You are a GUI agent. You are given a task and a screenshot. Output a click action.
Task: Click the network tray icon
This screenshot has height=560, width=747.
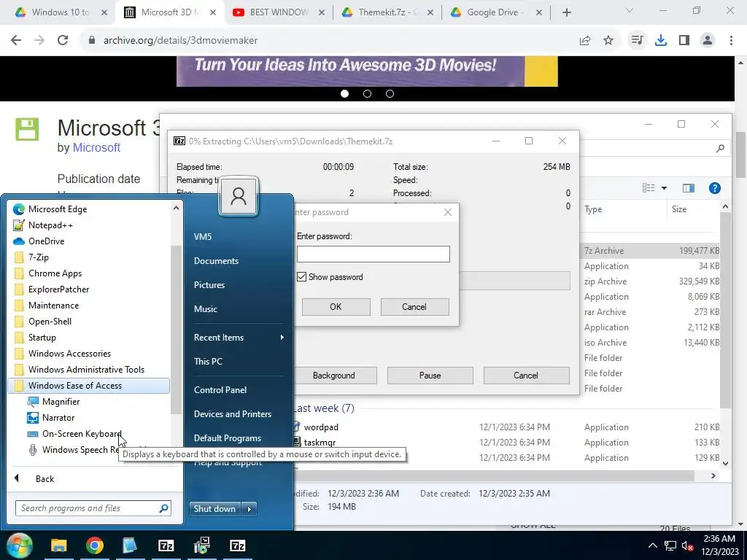click(670, 545)
